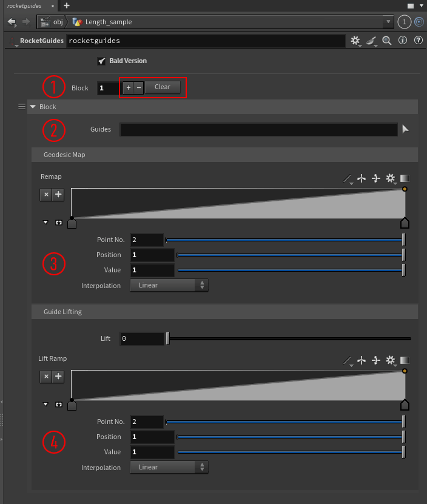Click Remap Point No. slider

[x=285, y=240]
